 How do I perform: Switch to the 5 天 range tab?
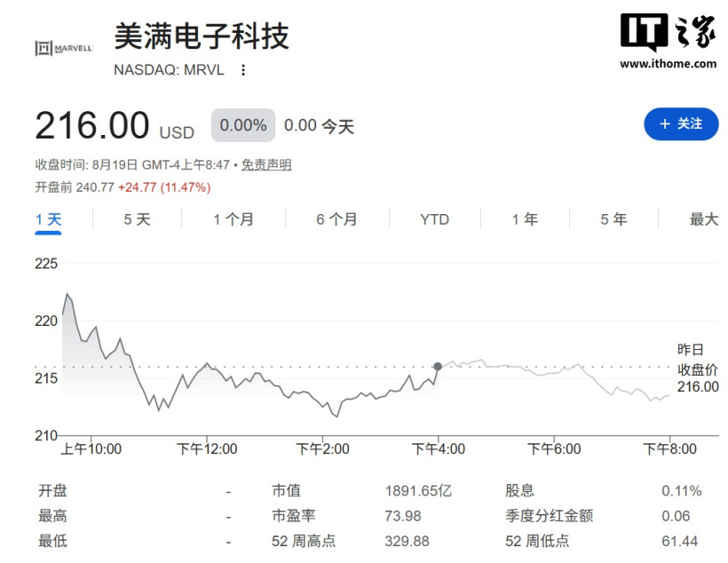point(137,219)
